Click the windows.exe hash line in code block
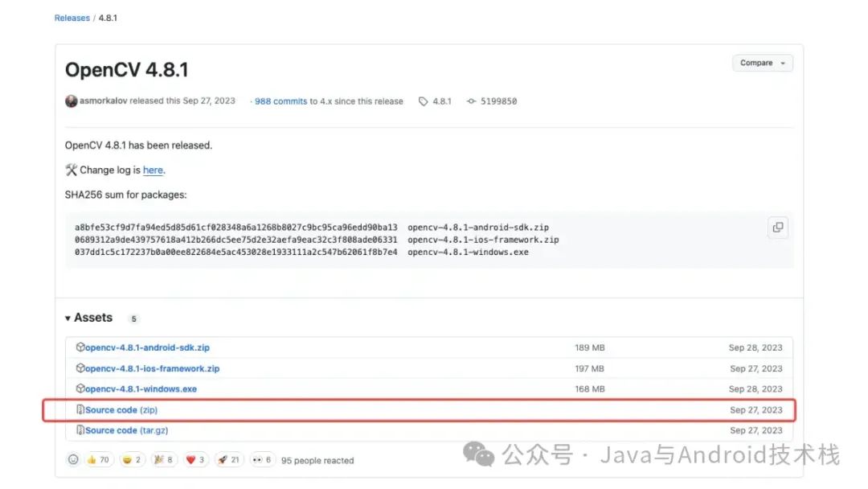Image resolution: width=868 pixels, height=489 pixels. pos(301,252)
